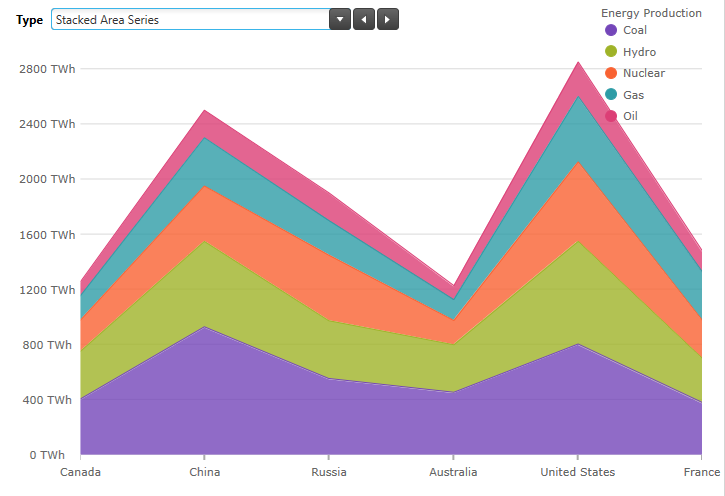The height and width of the screenshot is (496, 725).
Task: Click the Energy Production legend title
Action: 651,13
